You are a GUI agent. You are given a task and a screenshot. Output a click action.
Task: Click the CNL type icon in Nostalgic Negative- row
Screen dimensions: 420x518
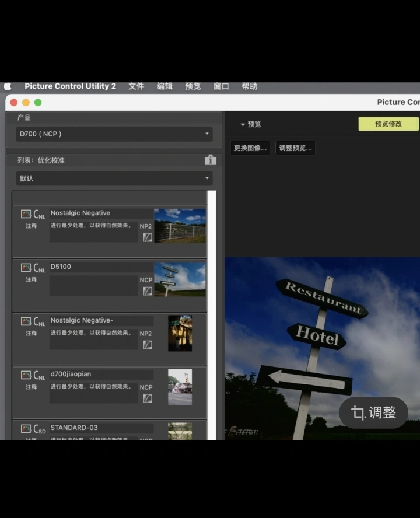[39, 322]
